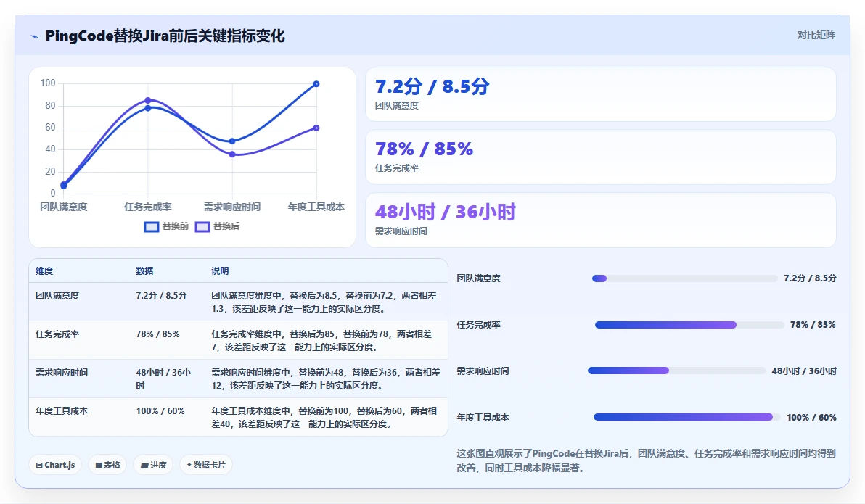Click the 需求响应时间 x-axis label
Viewport: 865px width, 504px height.
tap(232, 207)
